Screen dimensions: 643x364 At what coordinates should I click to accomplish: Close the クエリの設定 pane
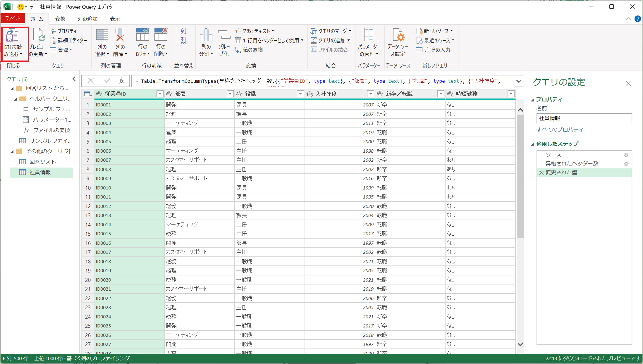(628, 84)
